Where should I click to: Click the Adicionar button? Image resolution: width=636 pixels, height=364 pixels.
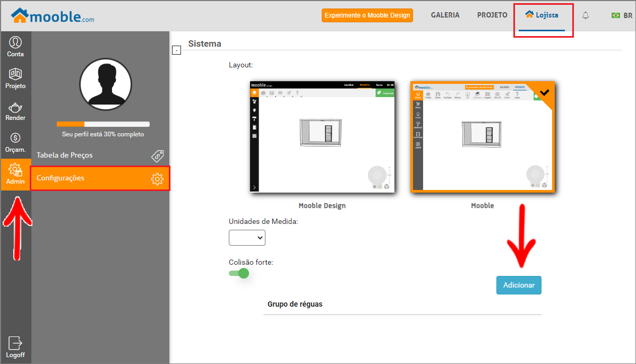[519, 285]
